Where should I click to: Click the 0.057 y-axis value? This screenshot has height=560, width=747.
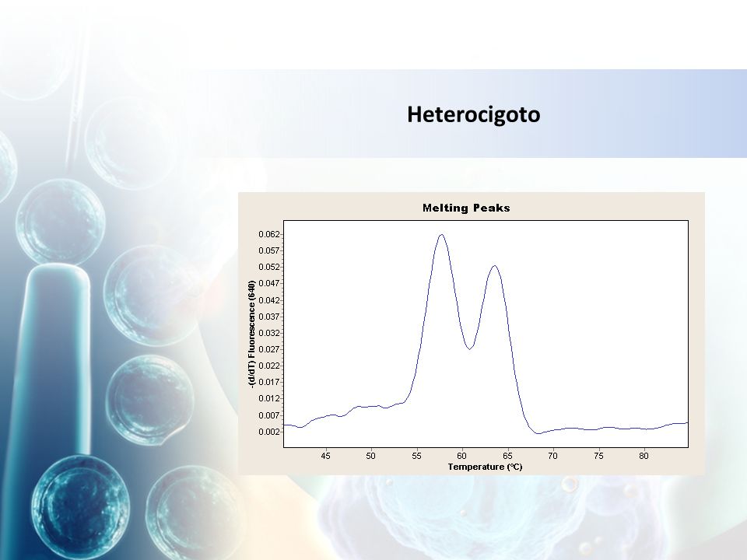(x=268, y=250)
